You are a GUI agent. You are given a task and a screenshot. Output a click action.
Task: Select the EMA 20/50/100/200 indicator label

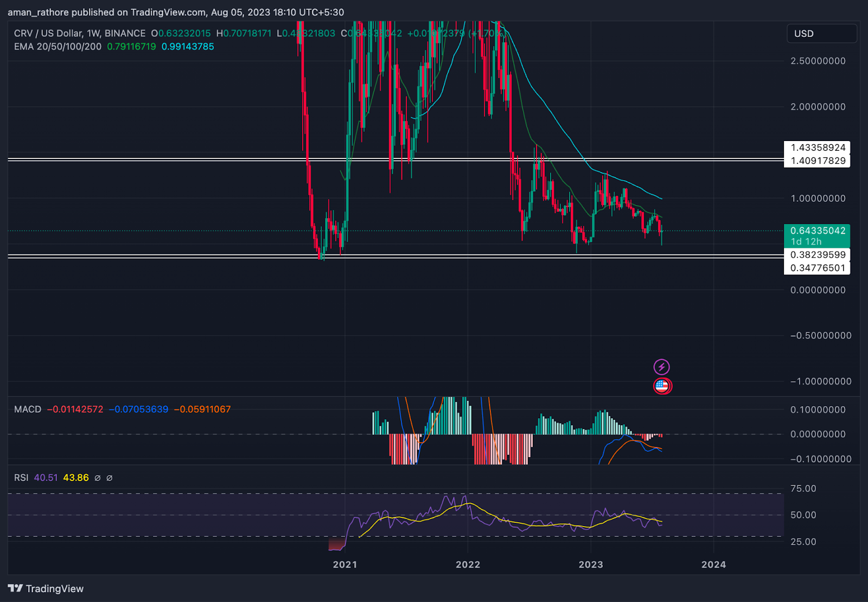58,47
